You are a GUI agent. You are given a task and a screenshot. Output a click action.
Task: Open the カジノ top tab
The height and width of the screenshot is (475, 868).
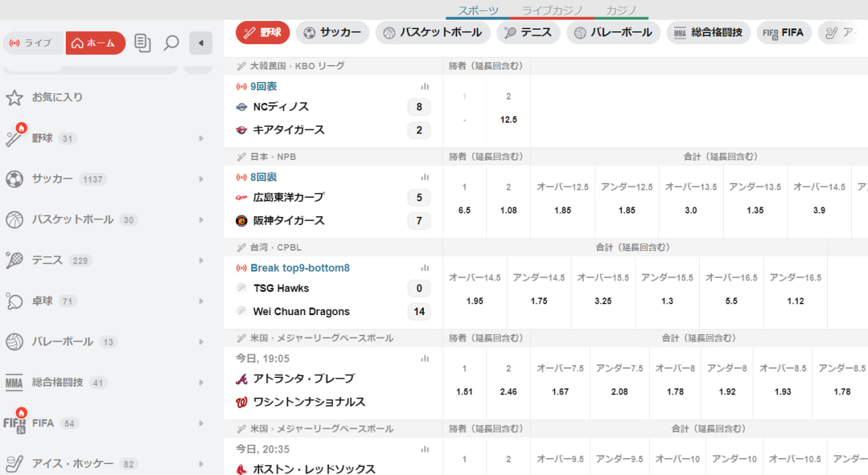click(621, 10)
